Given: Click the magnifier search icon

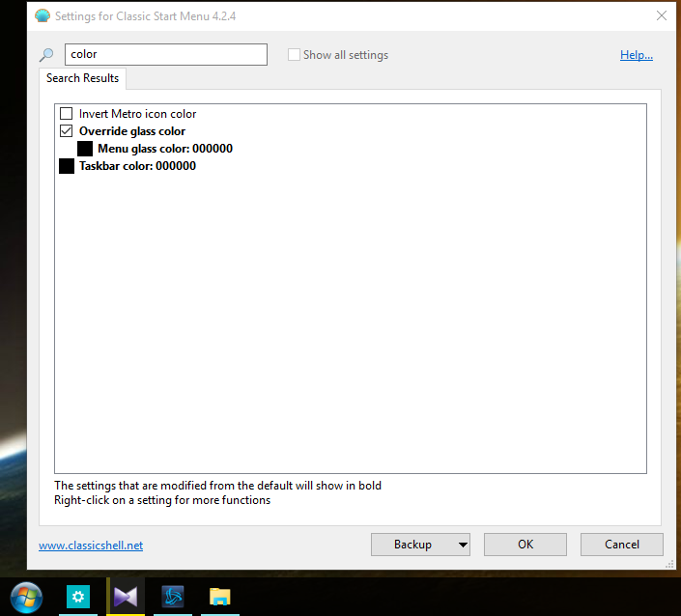Looking at the screenshot, I should coord(46,55).
